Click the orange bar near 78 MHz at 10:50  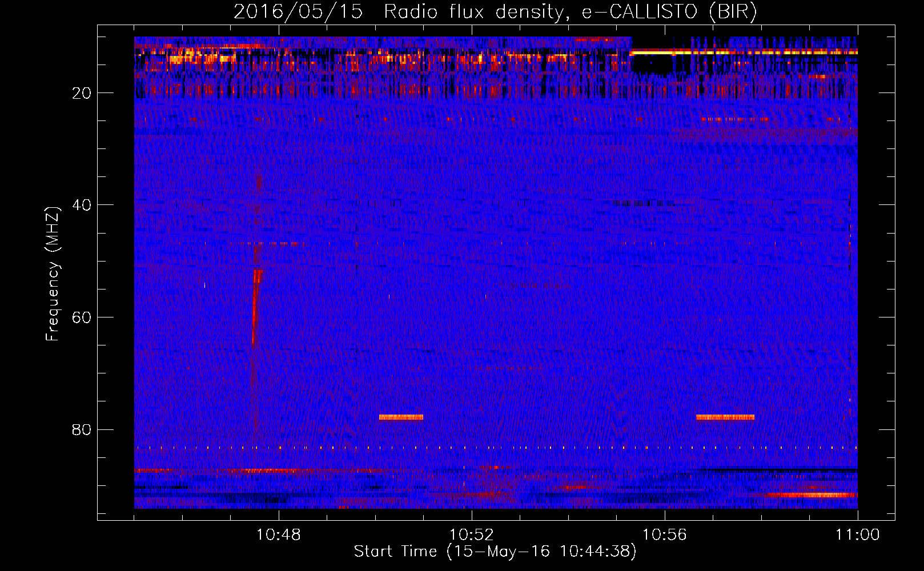pos(401,417)
